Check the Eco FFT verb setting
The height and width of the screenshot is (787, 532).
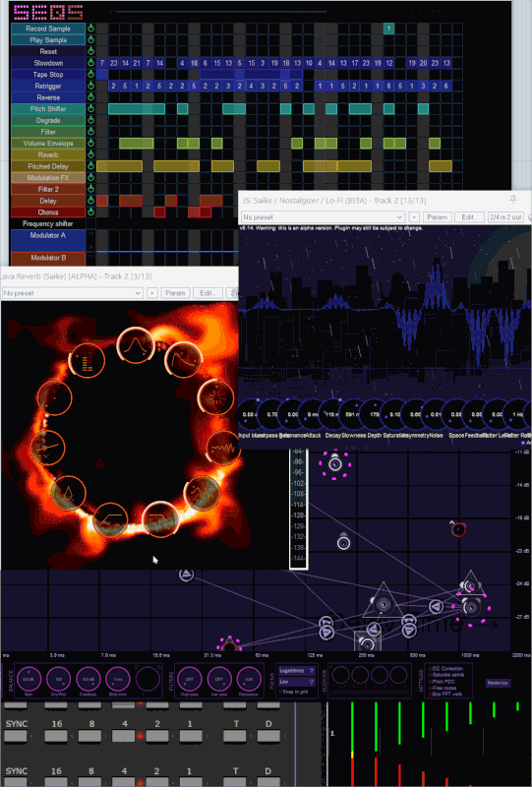pyautogui.click(x=431, y=695)
